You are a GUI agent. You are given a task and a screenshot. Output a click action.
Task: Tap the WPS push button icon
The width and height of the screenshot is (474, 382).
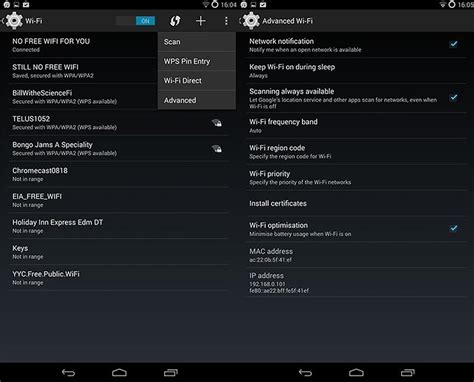[x=175, y=21]
